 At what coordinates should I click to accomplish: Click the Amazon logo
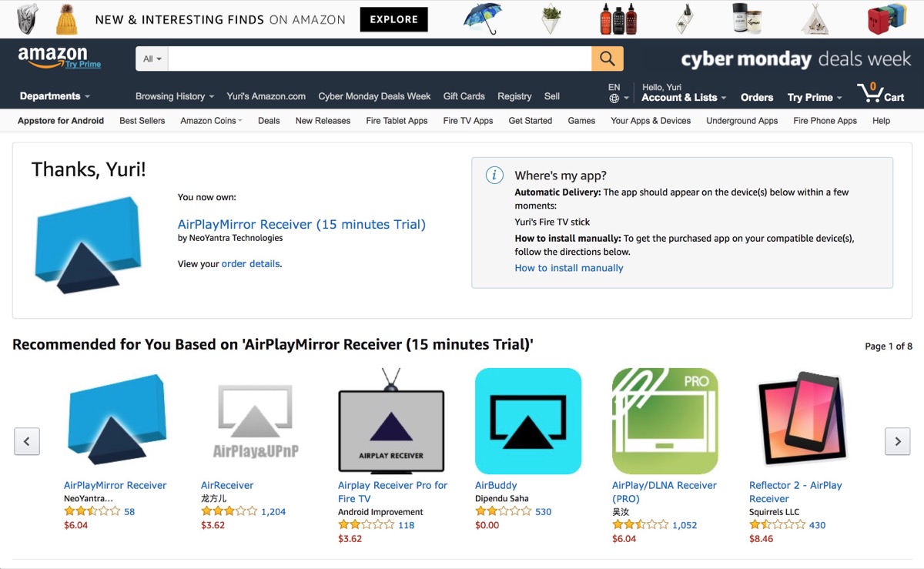pyautogui.click(x=53, y=57)
